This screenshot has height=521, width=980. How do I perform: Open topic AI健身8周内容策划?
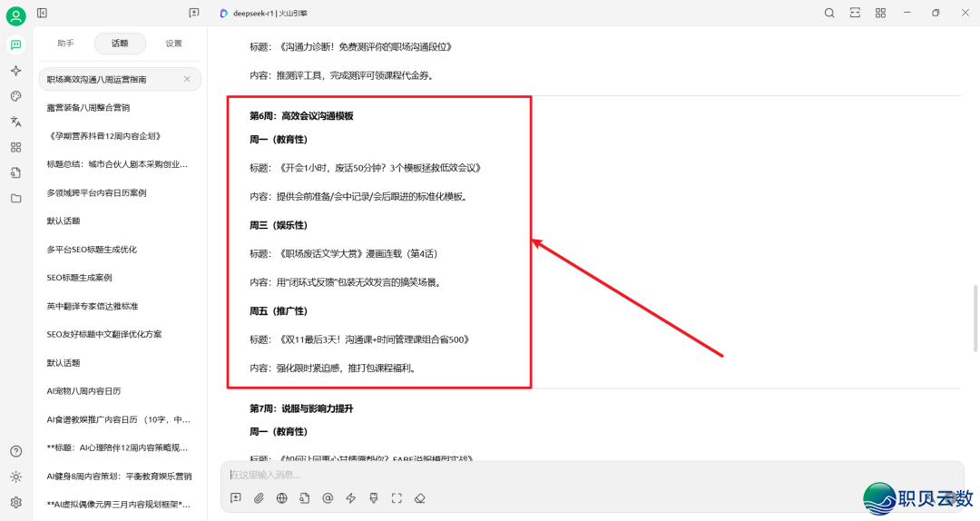[120, 476]
